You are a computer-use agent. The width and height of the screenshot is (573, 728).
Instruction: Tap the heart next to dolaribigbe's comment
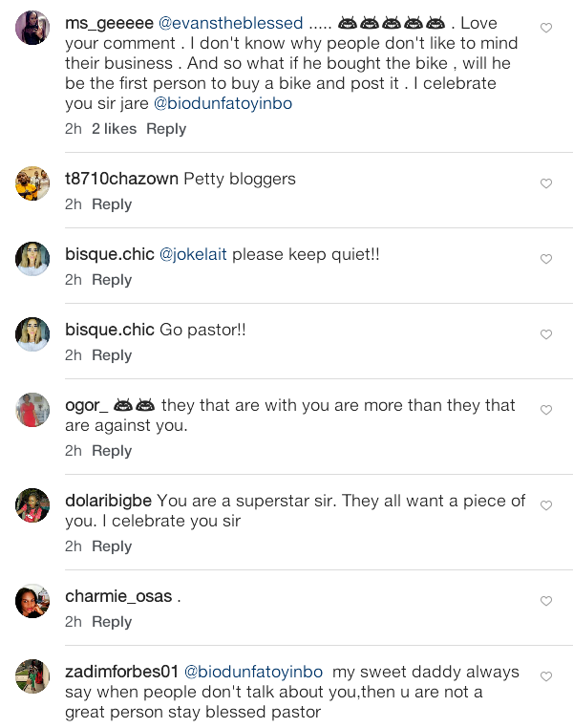click(546, 505)
